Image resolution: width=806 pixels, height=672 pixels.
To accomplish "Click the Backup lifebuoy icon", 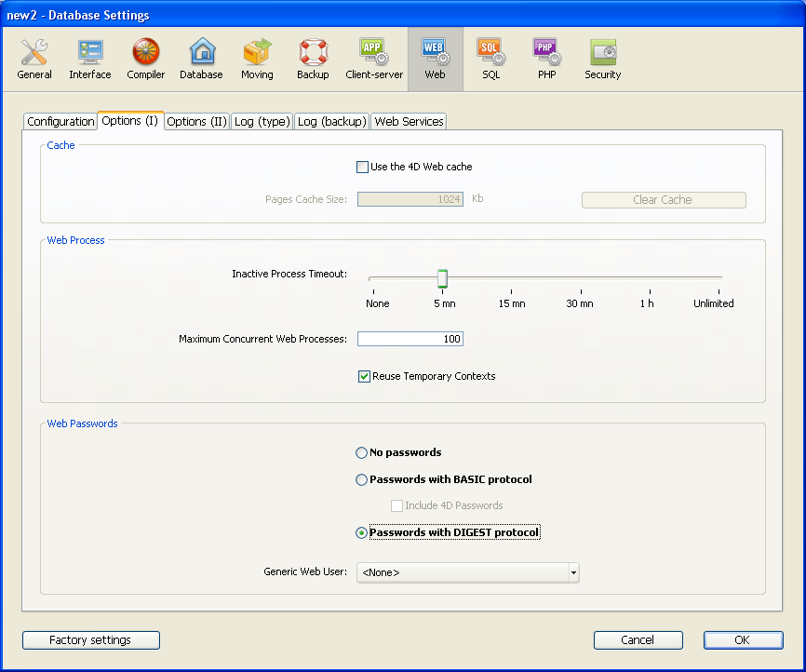I will pyautogui.click(x=313, y=59).
